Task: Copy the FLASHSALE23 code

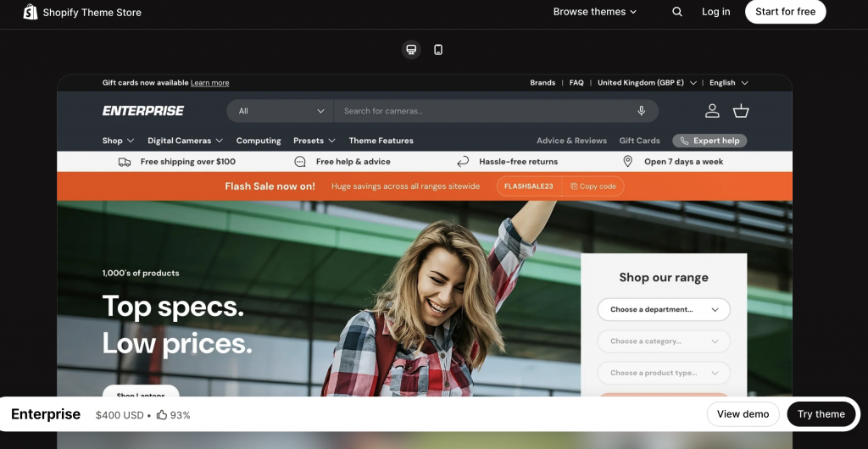Action: 593,186
